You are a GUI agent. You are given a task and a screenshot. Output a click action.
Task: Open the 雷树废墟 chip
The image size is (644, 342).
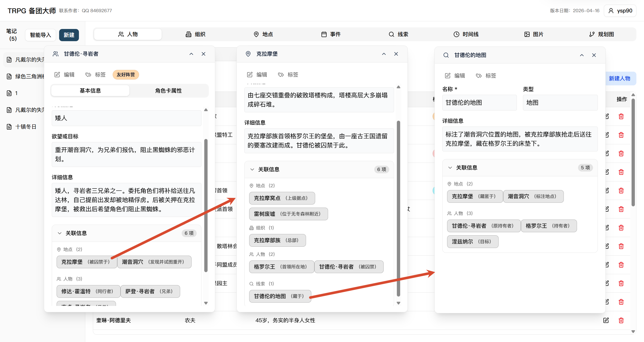[289, 214]
